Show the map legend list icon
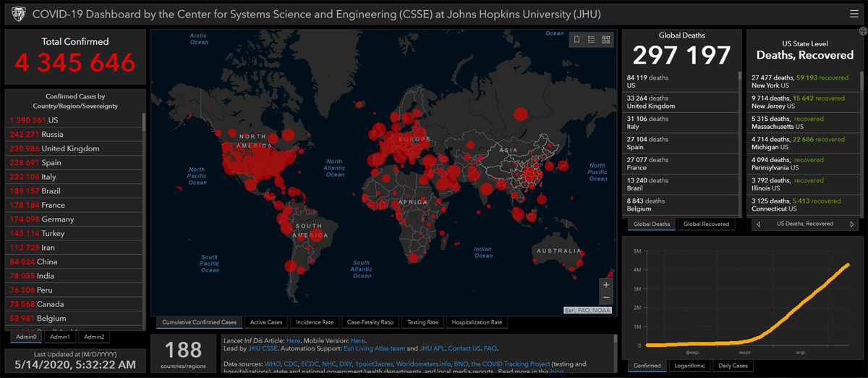Image resolution: width=868 pixels, height=378 pixels. [x=592, y=40]
